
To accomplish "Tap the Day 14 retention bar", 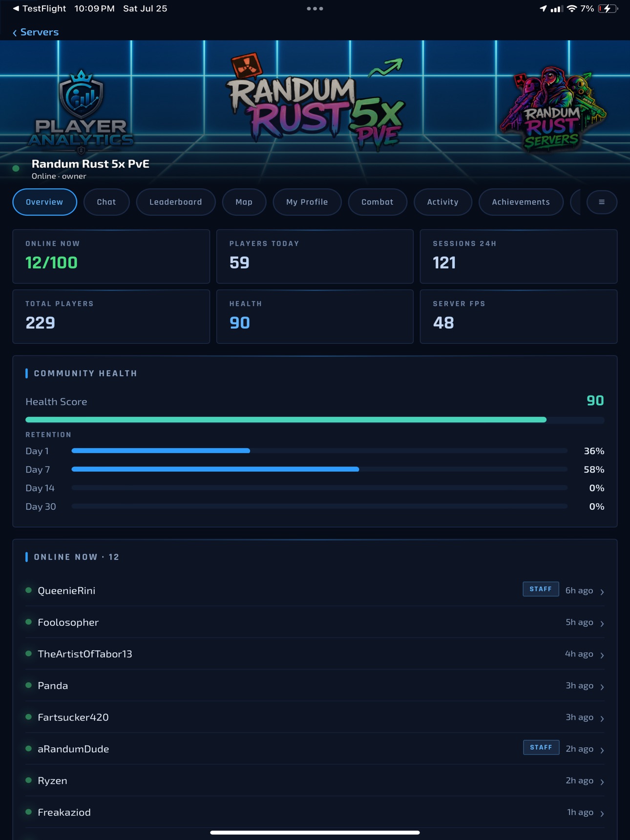I will 319,488.
